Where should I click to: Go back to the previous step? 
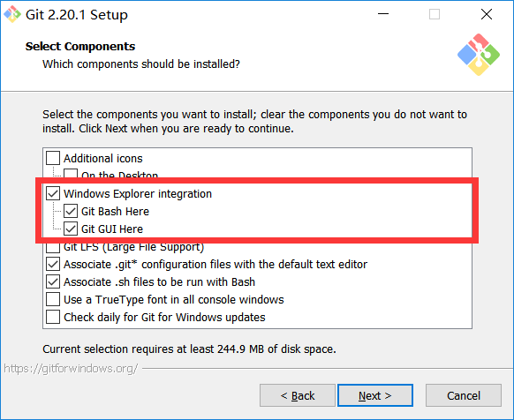[x=298, y=395]
